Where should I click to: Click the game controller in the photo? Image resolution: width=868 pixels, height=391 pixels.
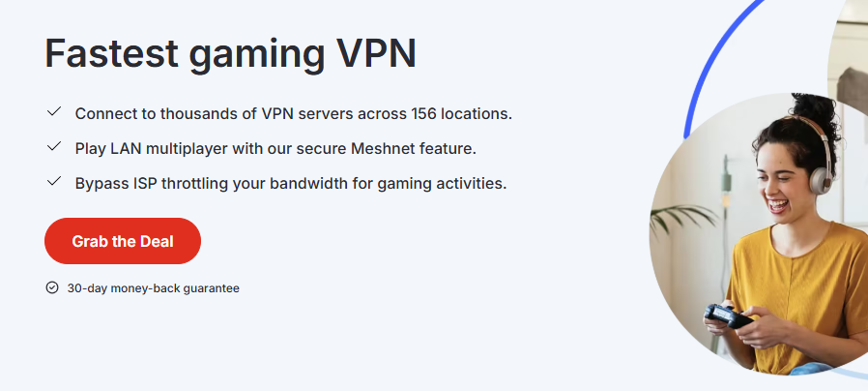click(727, 316)
